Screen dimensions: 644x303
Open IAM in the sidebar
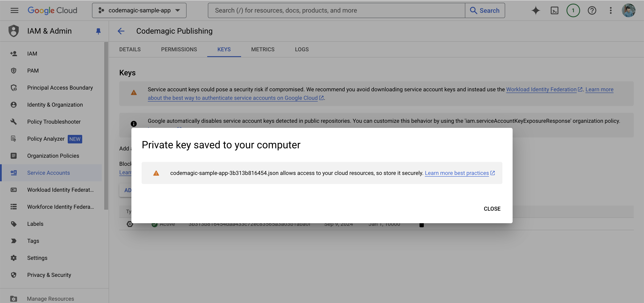coord(51,54)
